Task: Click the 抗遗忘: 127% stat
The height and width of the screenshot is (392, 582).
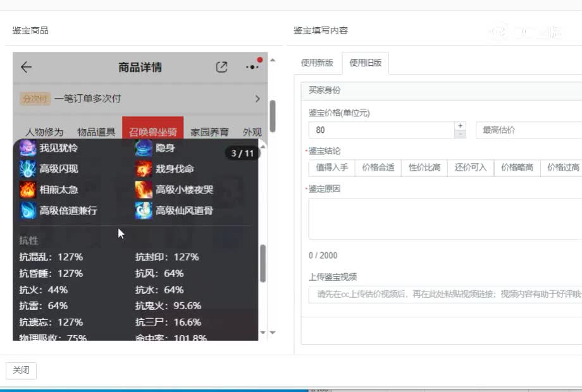Action: click(51, 322)
